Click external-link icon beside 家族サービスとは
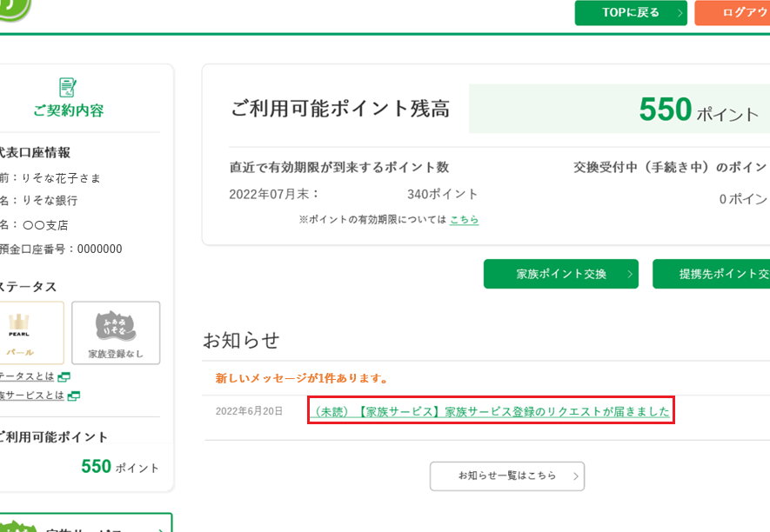This screenshot has width=770, height=532. (74, 396)
